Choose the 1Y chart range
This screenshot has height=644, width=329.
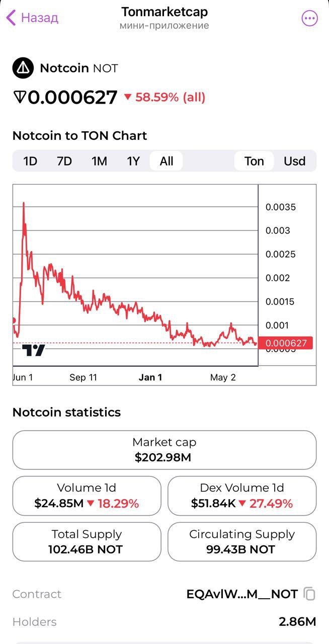(133, 162)
